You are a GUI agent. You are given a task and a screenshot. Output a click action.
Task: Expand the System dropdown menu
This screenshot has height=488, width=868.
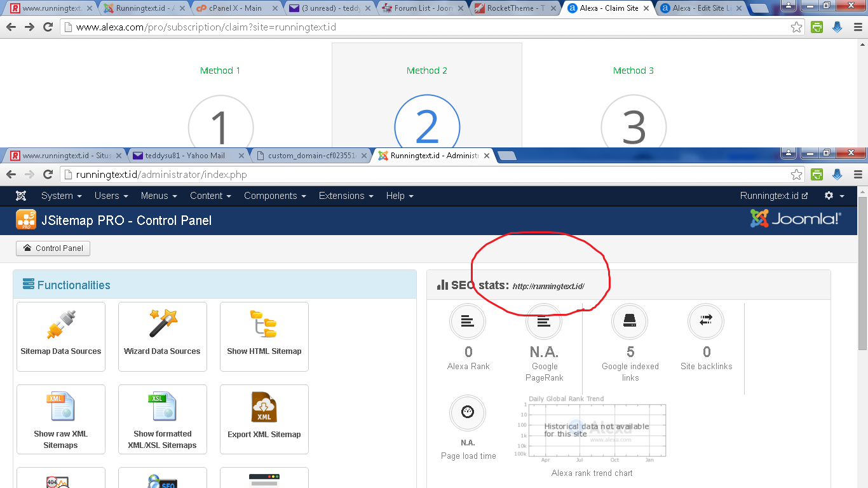point(61,196)
